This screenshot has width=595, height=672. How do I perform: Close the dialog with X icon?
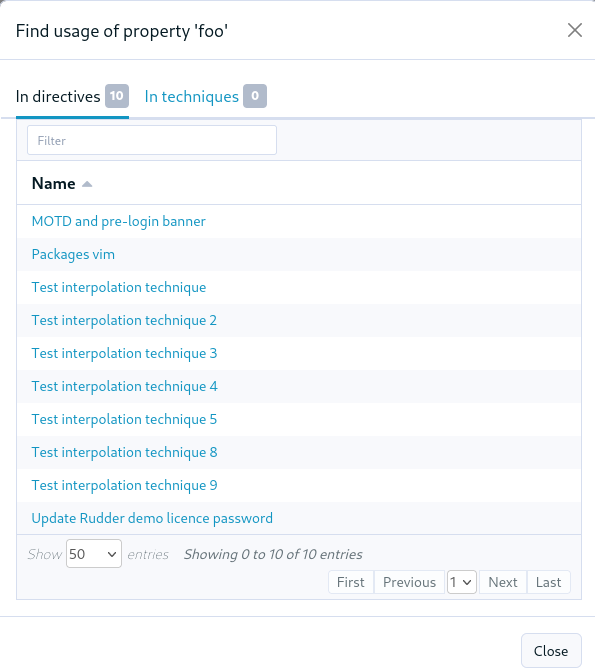pyautogui.click(x=574, y=30)
